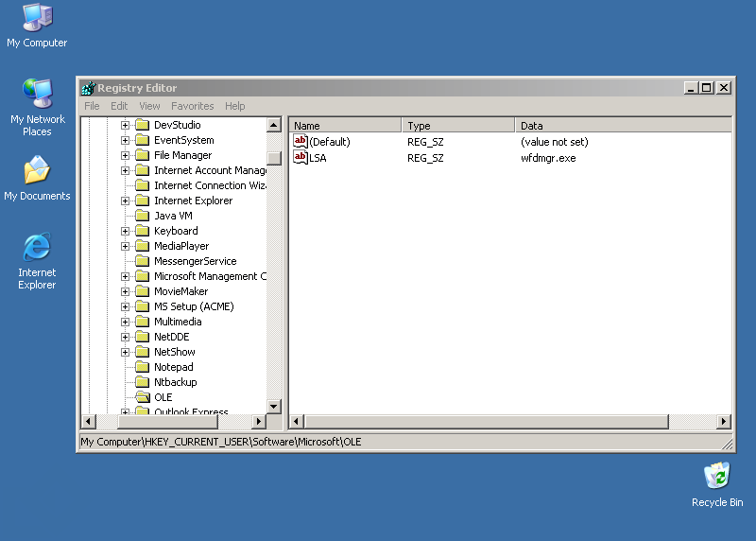Viewport: 756px width, 541px height.
Task: Click the tree pane scroll right arrow
Action: pyautogui.click(x=259, y=421)
